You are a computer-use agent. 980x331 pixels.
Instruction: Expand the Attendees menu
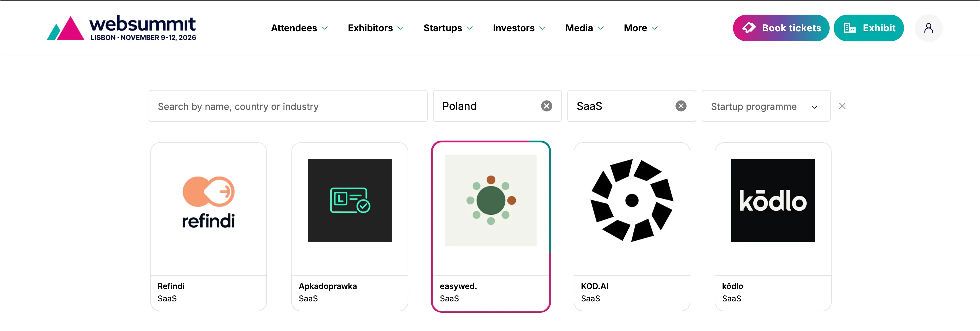(x=299, y=28)
